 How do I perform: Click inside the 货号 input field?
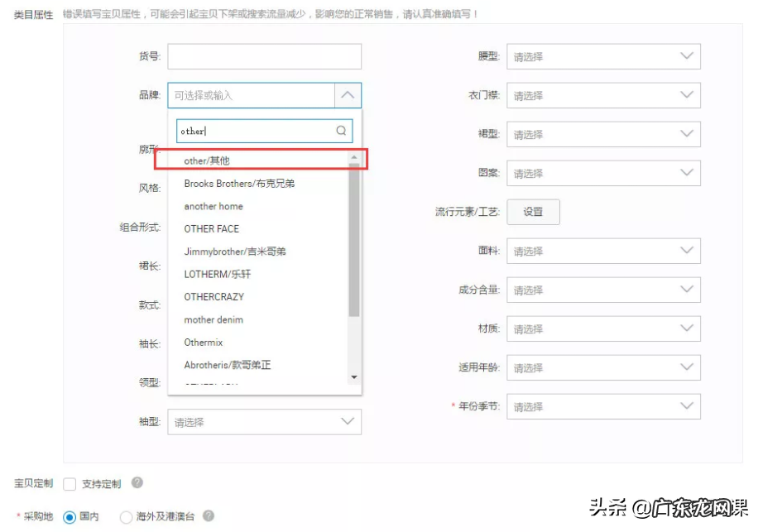click(x=263, y=55)
